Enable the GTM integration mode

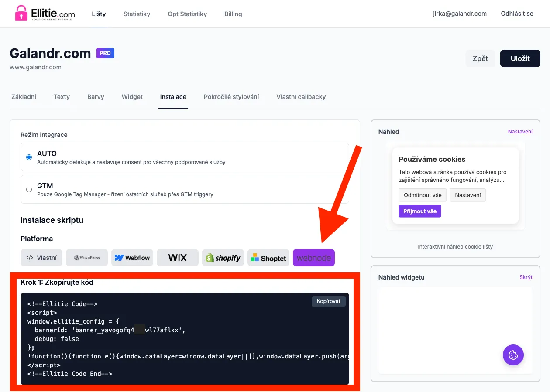coord(28,189)
